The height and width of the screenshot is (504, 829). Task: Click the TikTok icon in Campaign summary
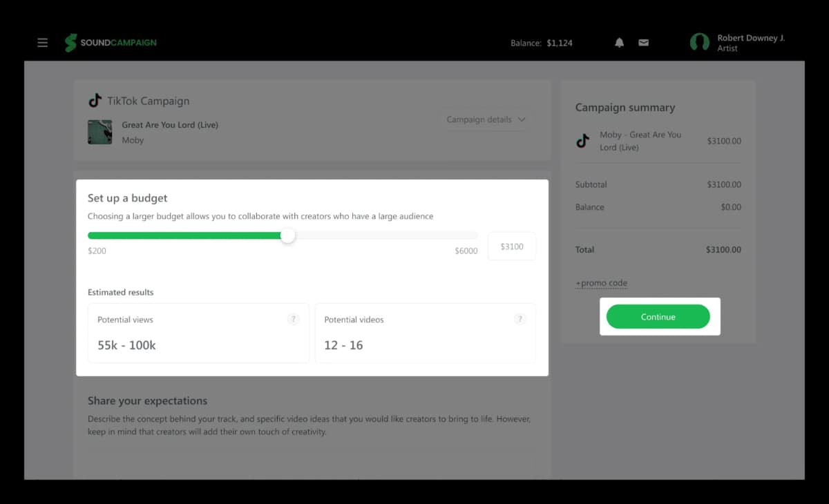tap(583, 141)
